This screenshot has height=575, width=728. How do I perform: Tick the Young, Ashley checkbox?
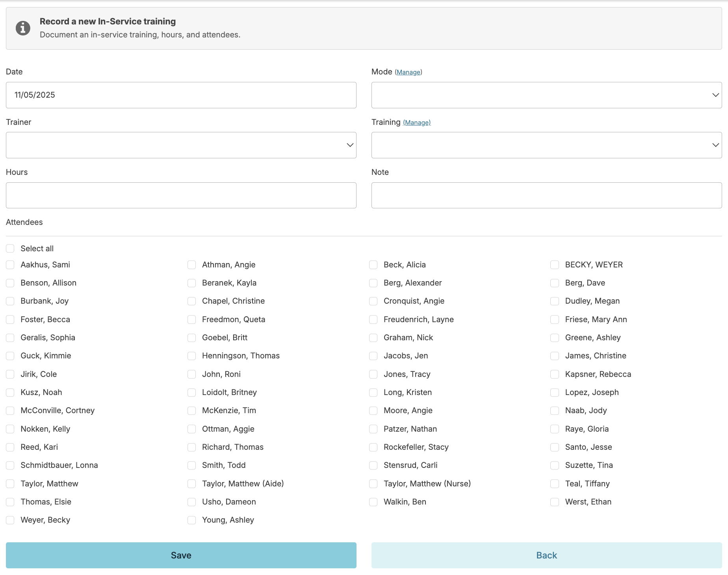tap(192, 520)
